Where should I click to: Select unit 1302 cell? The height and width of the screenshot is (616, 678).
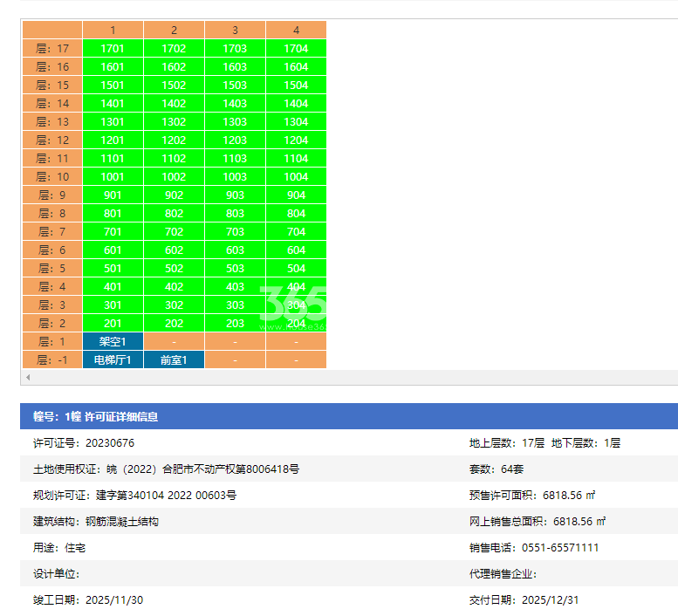(x=174, y=121)
